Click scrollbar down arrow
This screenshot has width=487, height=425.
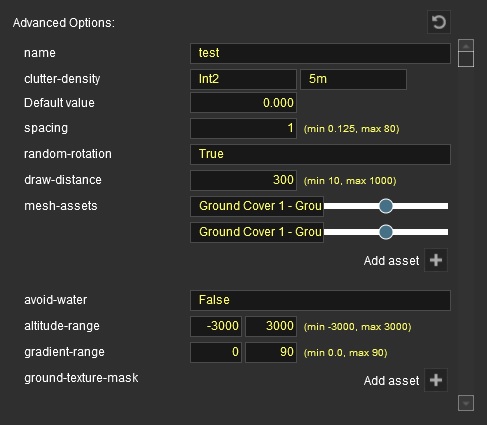click(466, 403)
